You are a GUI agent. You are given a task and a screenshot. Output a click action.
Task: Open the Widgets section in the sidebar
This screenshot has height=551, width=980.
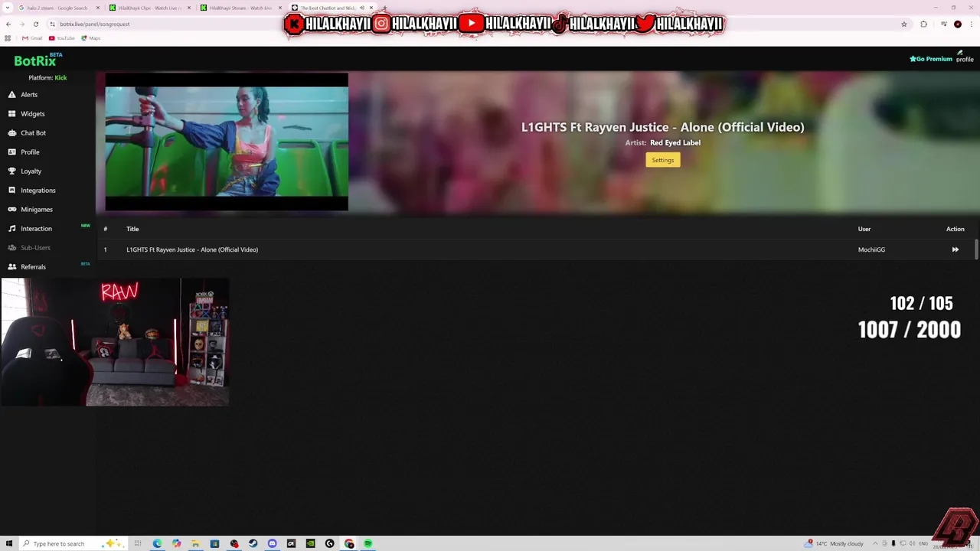tap(27, 114)
